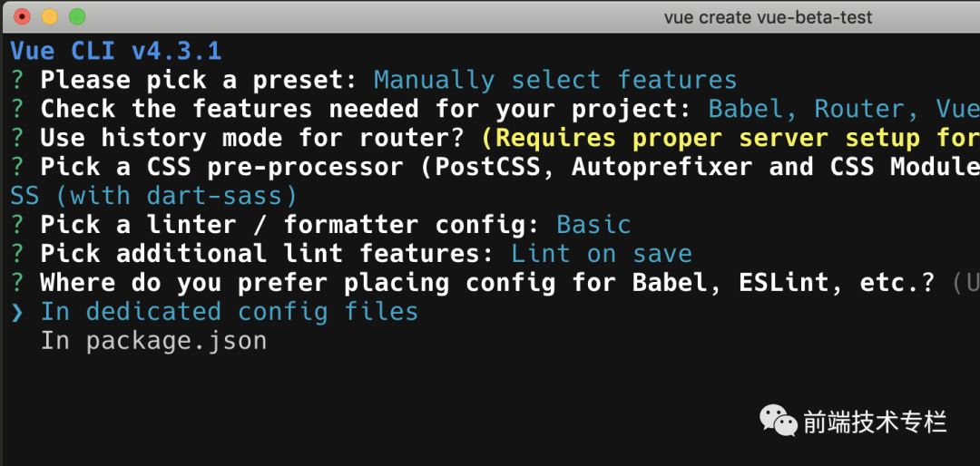Click the yellow minimize window button
980x466 pixels.
pos(50,17)
